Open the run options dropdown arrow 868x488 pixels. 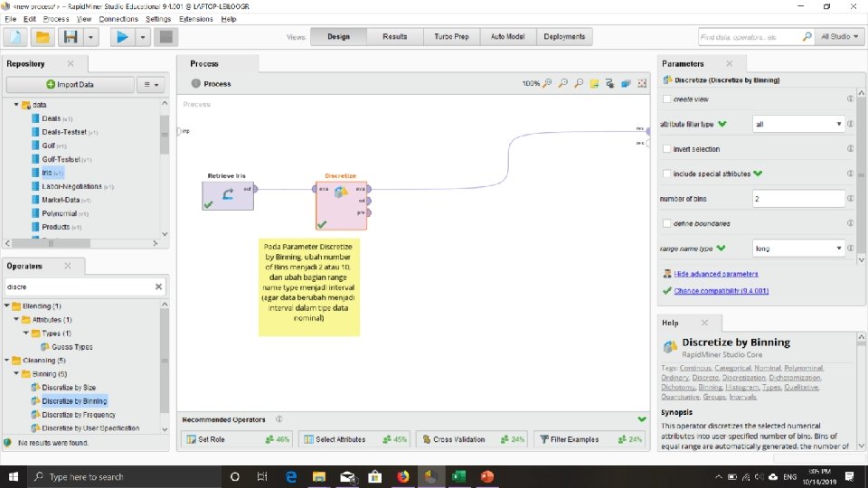142,37
